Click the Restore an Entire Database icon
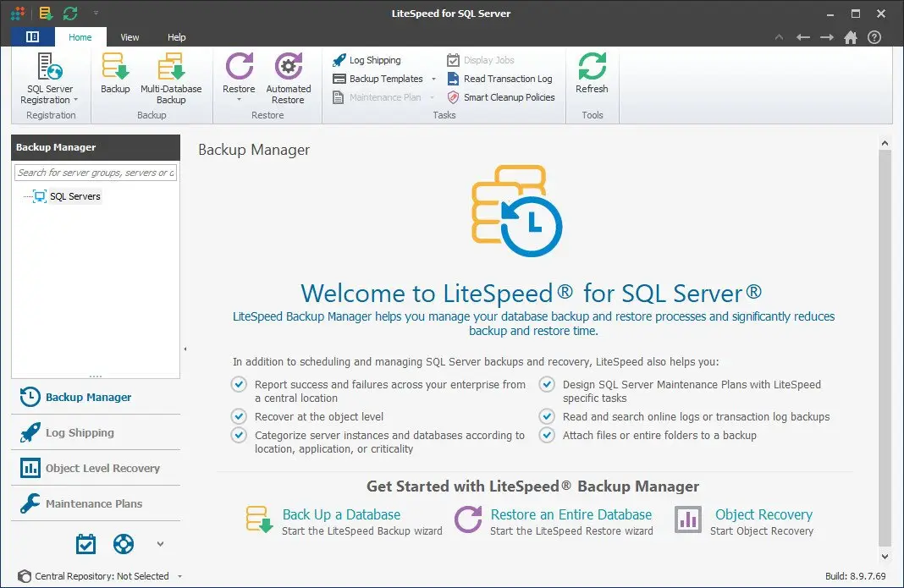The height and width of the screenshot is (588, 904). (x=467, y=519)
